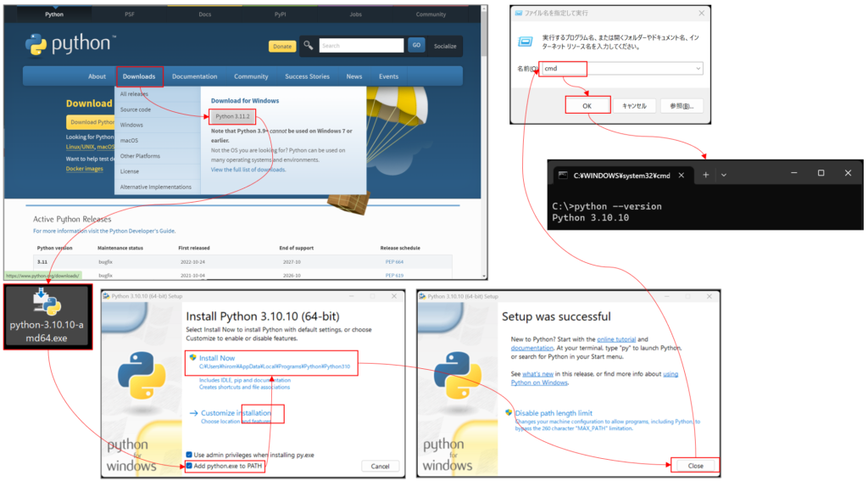The image size is (868, 481).
Task: Select Alternative Implementations in Downloads submenu
Action: click(x=157, y=187)
